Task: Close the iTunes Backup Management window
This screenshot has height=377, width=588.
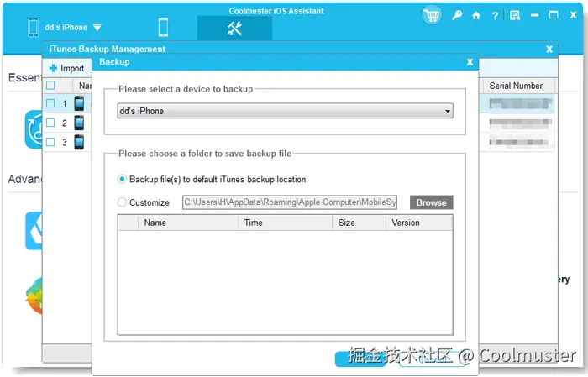Action: pyautogui.click(x=549, y=49)
